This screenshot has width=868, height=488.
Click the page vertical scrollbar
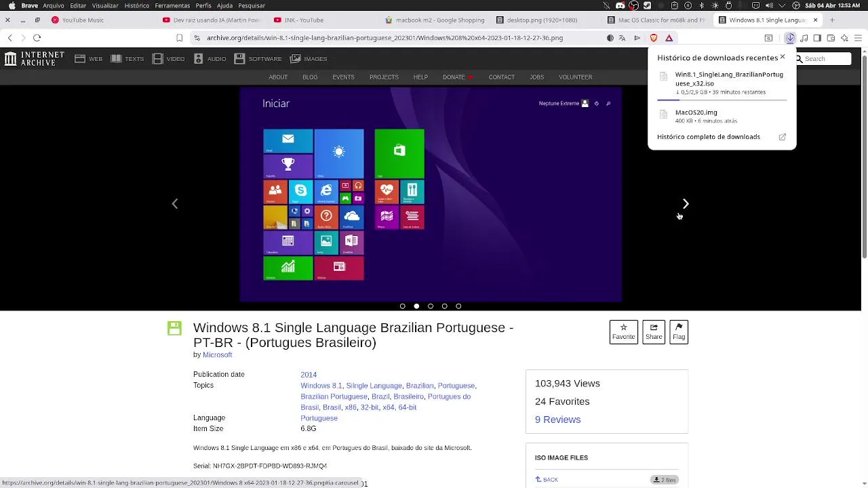point(865,156)
